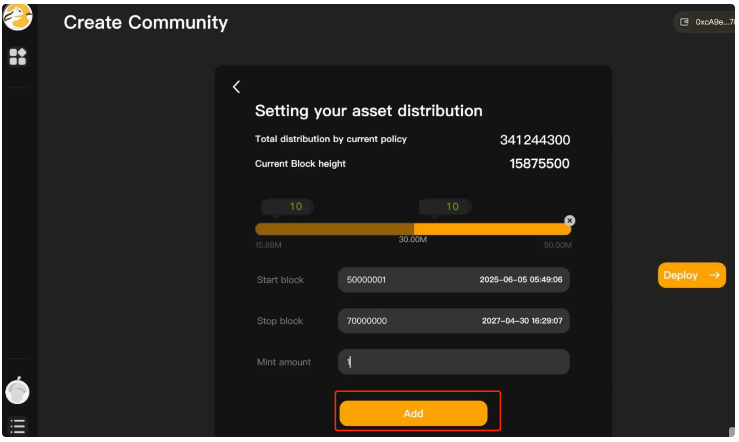This screenshot has width=739, height=442.
Task: Click the Start block input field
Action: 400,280
